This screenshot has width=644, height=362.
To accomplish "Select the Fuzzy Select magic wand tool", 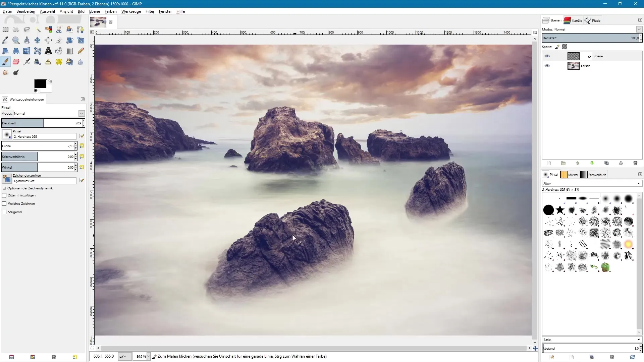I will pyautogui.click(x=38, y=29).
